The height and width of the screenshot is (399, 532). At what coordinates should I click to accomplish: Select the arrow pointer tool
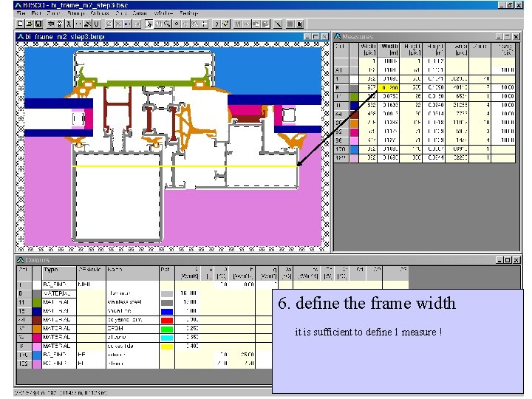click(x=149, y=24)
